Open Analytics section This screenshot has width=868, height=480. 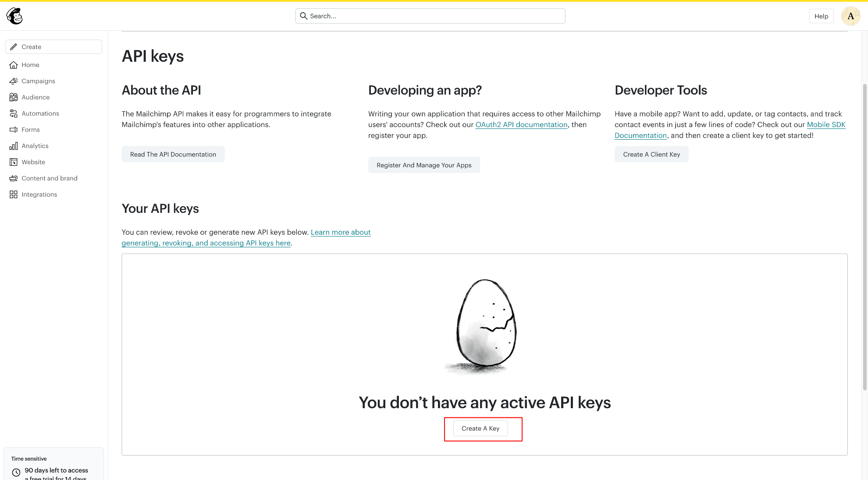35,146
